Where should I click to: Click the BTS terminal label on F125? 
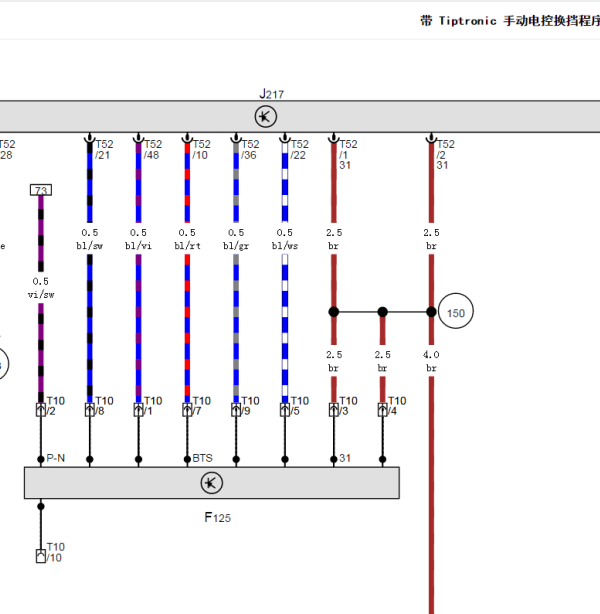(x=203, y=458)
